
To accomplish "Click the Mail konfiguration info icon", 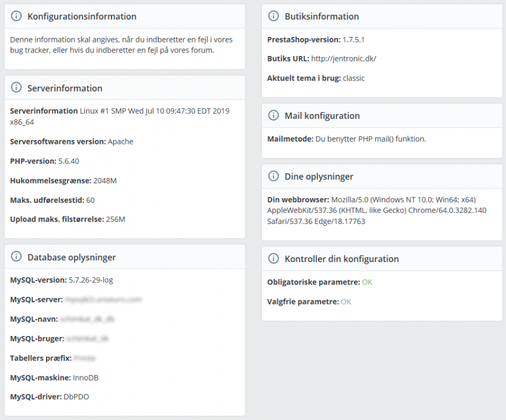I will coord(273,115).
